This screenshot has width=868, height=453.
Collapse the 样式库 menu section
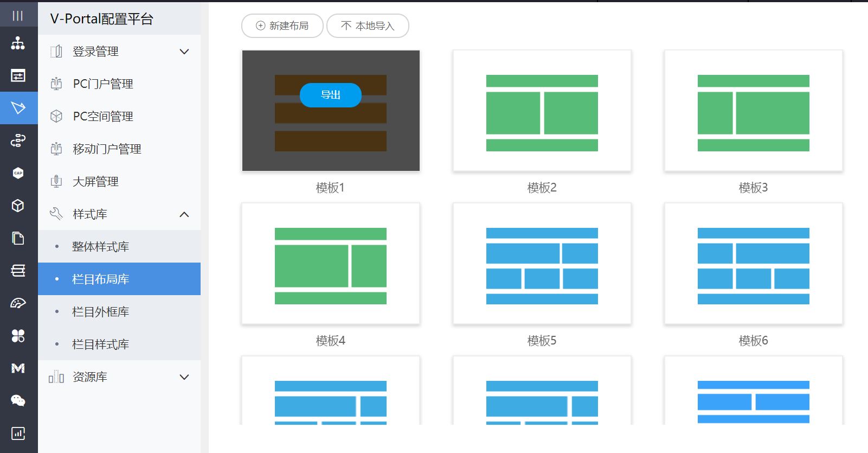tap(184, 214)
